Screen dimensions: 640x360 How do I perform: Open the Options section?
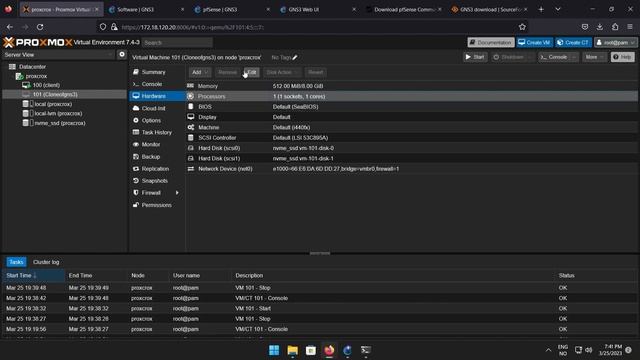157,120
